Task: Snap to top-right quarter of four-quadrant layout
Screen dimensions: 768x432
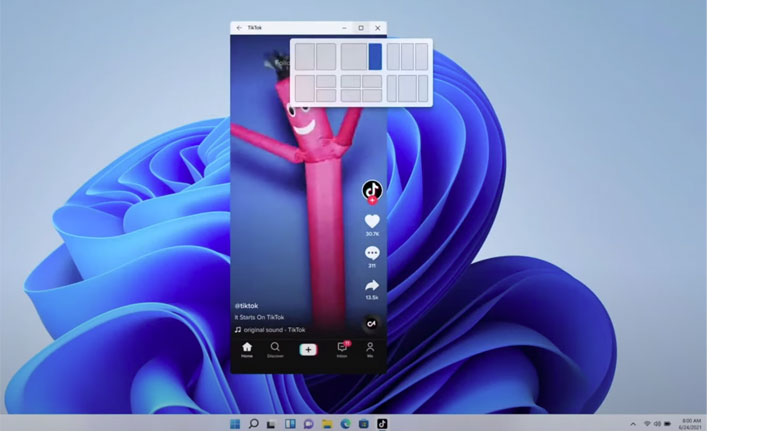Action: tap(372, 81)
